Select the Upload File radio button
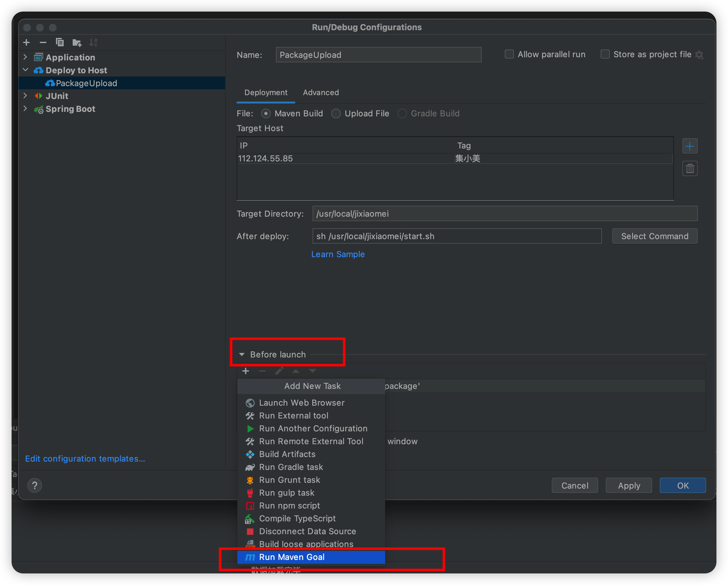This screenshot has width=728, height=585. click(x=336, y=113)
